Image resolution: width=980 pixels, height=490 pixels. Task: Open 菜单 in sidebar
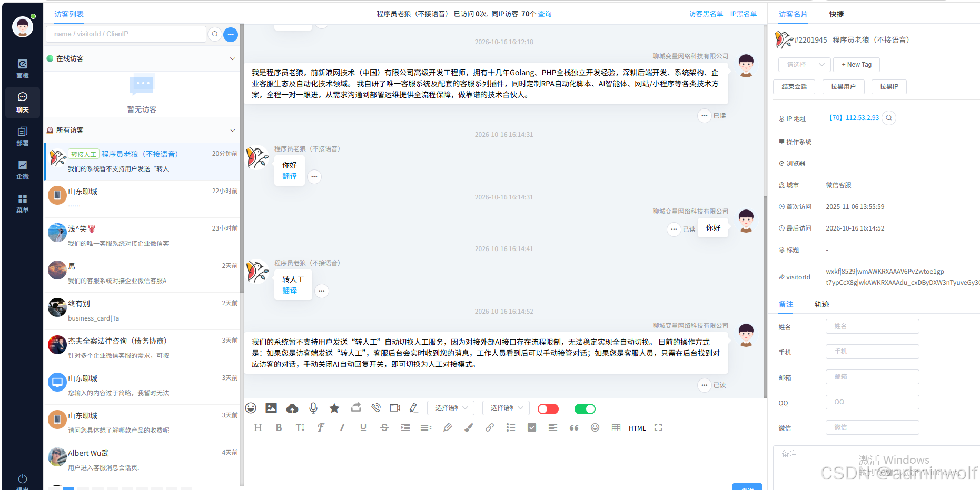pos(23,204)
